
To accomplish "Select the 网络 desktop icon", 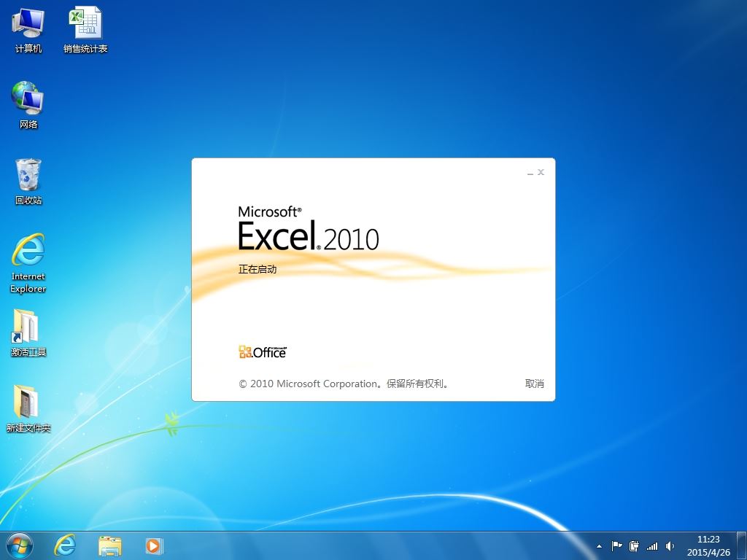I will tap(28, 105).
